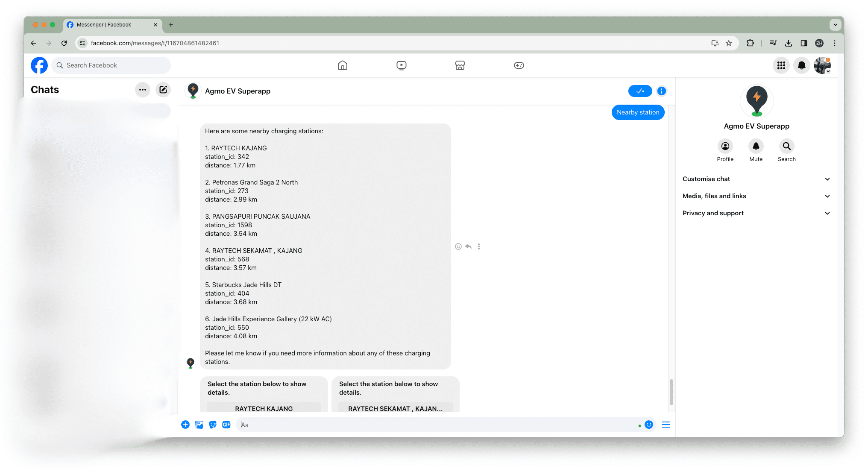Image resolution: width=868 pixels, height=469 pixels.
Task: Toggle conversation information panel icon
Action: coord(662,91)
